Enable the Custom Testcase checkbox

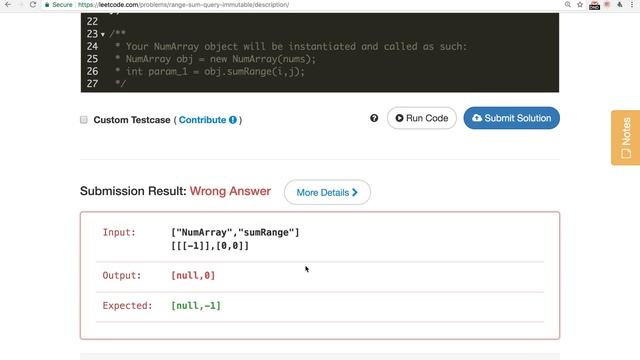pos(84,120)
